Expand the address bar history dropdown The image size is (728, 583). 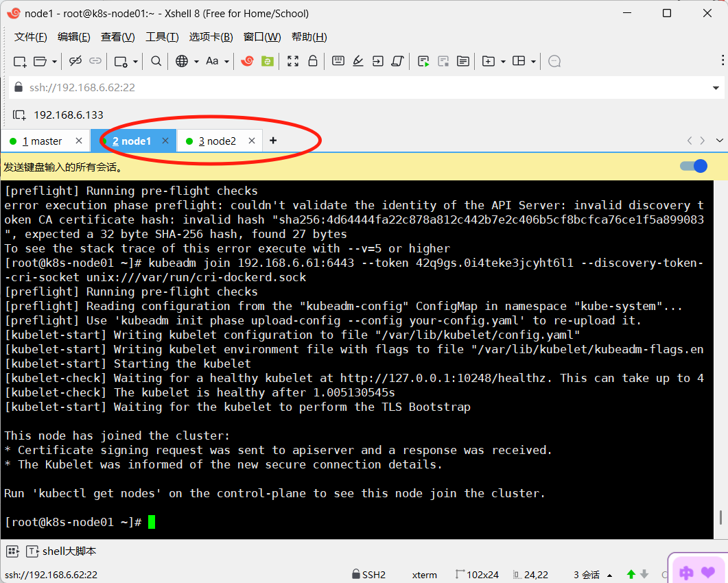tap(716, 88)
